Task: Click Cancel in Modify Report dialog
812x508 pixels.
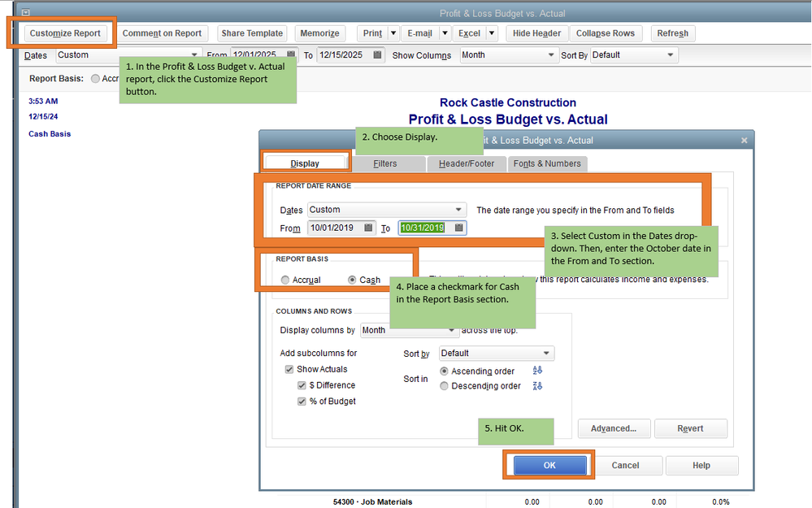Action: (625, 465)
